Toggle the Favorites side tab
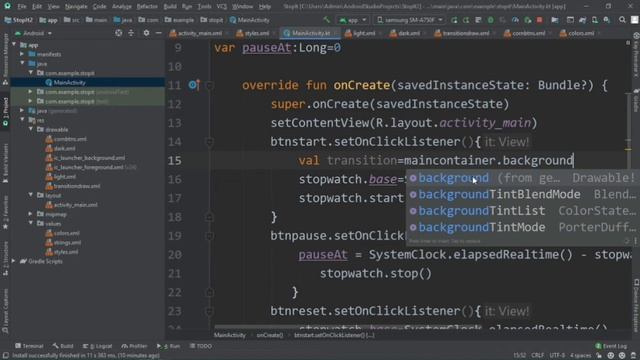Viewport: 640px width, 360px height. [5, 212]
